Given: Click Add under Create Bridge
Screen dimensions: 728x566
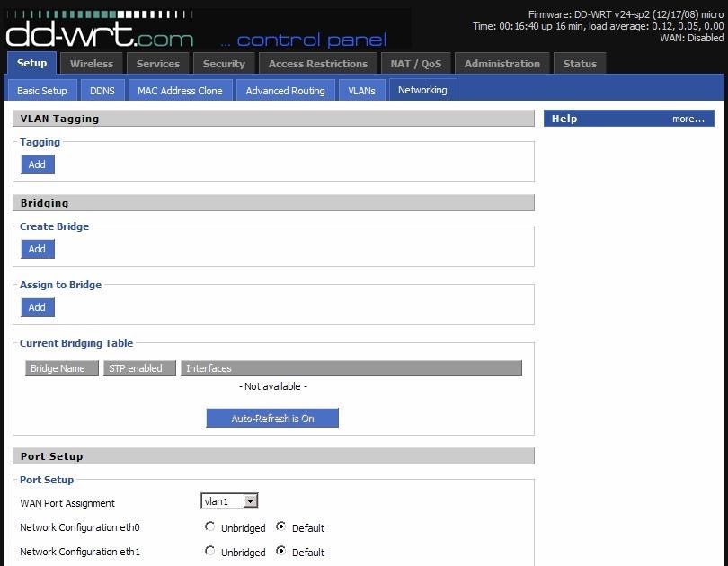Looking at the screenshot, I should point(37,249).
